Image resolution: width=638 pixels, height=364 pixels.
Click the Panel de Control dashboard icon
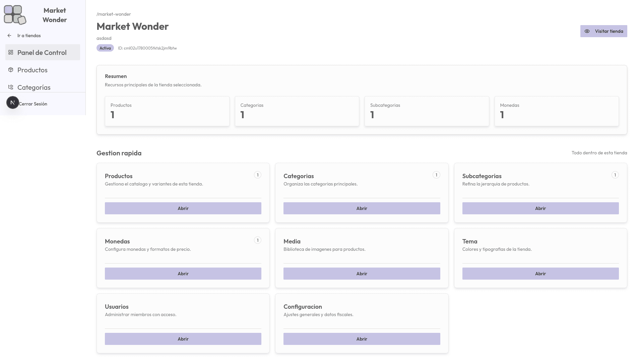tap(11, 52)
